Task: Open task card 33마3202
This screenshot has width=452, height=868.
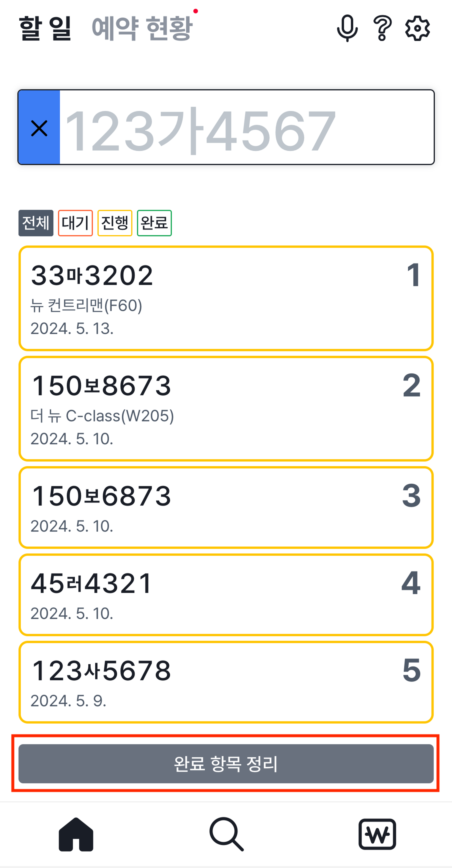Action: 226,299
